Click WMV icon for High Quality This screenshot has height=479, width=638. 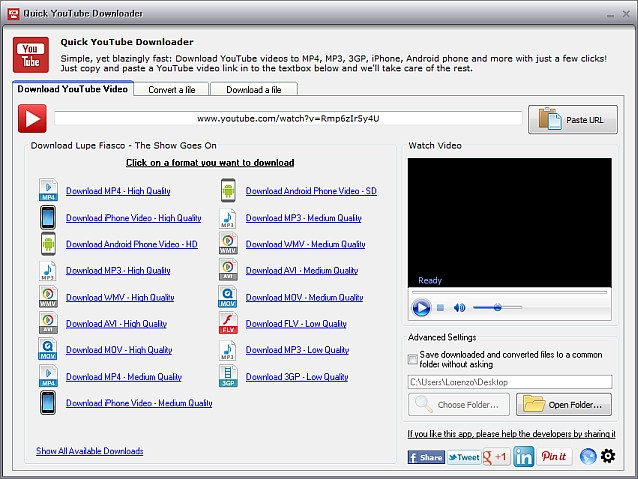tap(48, 297)
